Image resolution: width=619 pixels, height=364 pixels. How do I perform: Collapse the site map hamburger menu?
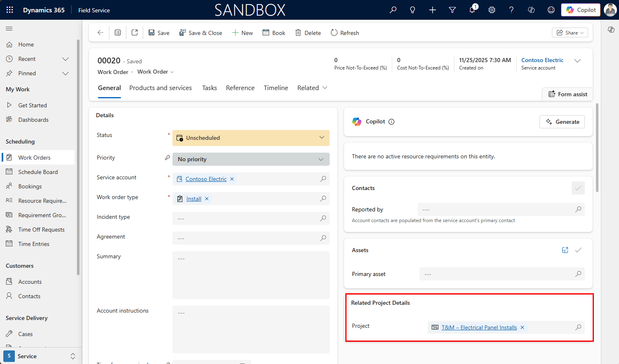pyautogui.click(x=9, y=28)
